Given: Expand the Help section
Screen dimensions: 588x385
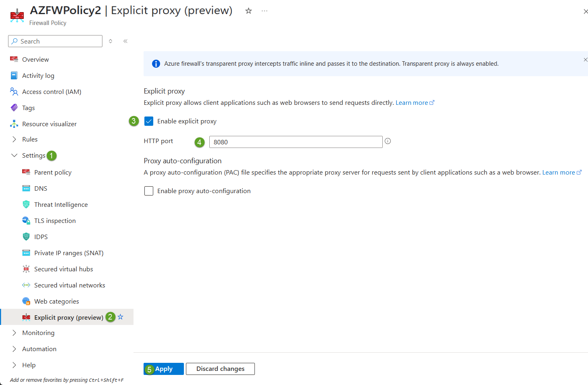Looking at the screenshot, I should coord(14,365).
